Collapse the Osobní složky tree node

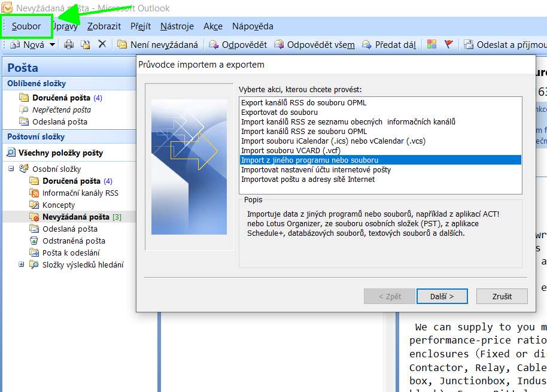pyautogui.click(x=11, y=169)
